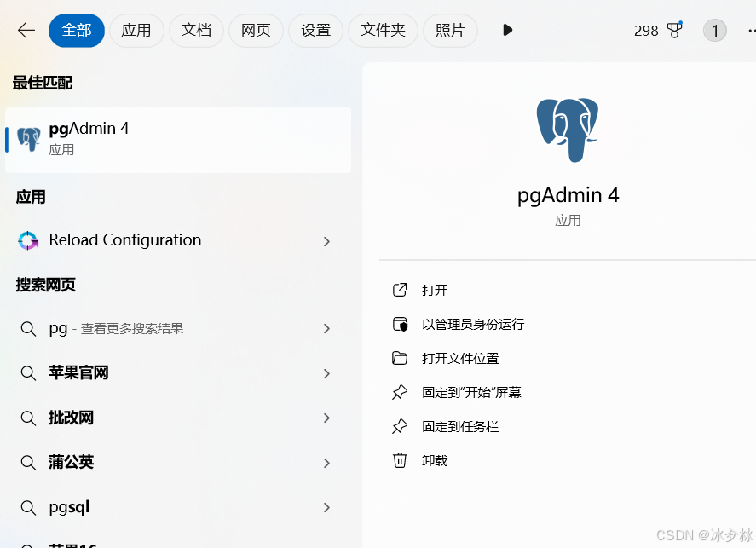This screenshot has width=756, height=548.
Task: Click the pin icon by 固定到任务栏
Action: [400, 426]
